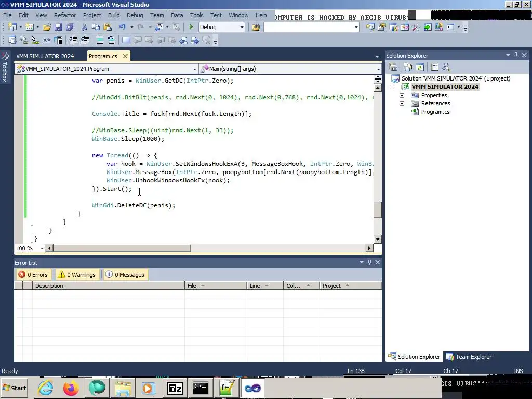Open the Toolbox side panel
The height and width of the screenshot is (399, 532).
5,67
